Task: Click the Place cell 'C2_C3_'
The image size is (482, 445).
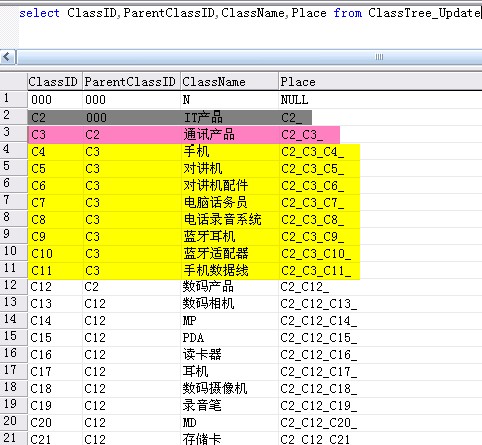Action: tap(302, 135)
